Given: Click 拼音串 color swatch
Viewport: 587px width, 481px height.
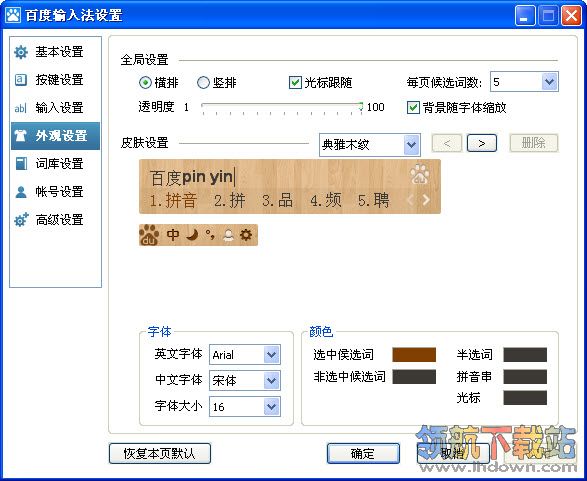Looking at the screenshot, I should [x=525, y=377].
